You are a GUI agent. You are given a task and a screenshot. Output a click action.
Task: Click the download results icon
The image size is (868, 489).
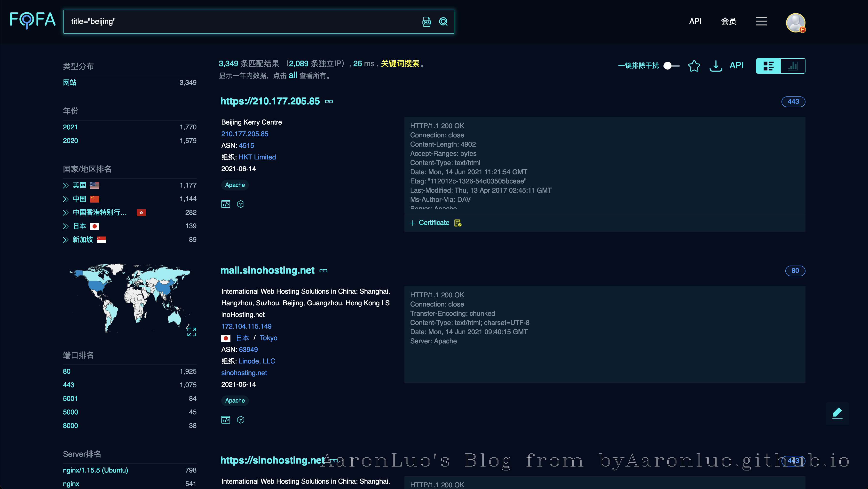pyautogui.click(x=715, y=66)
